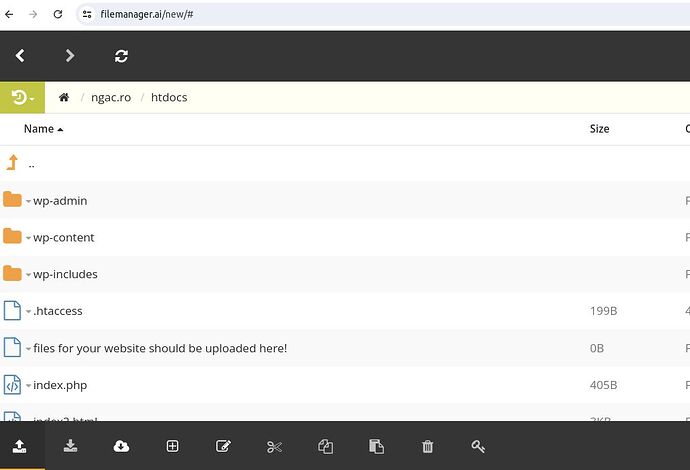Click the new file plus icon
The image size is (690, 470).
[x=172, y=446]
